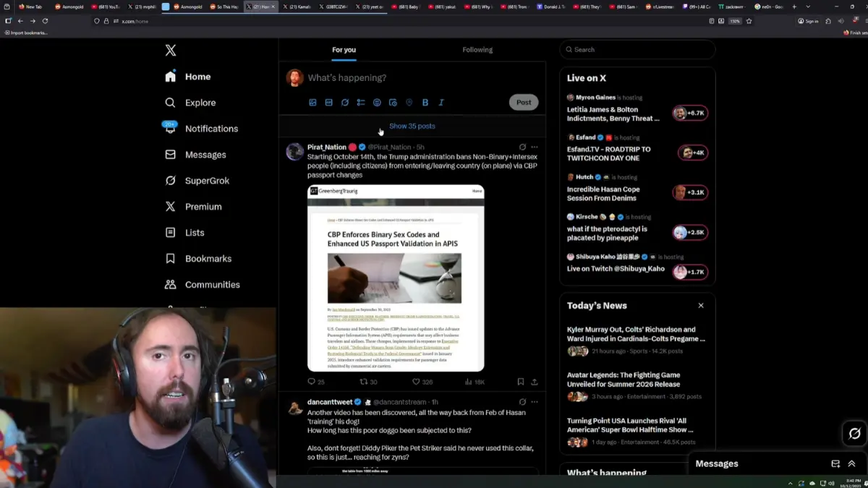Click the X logo in the sidebar

click(170, 51)
